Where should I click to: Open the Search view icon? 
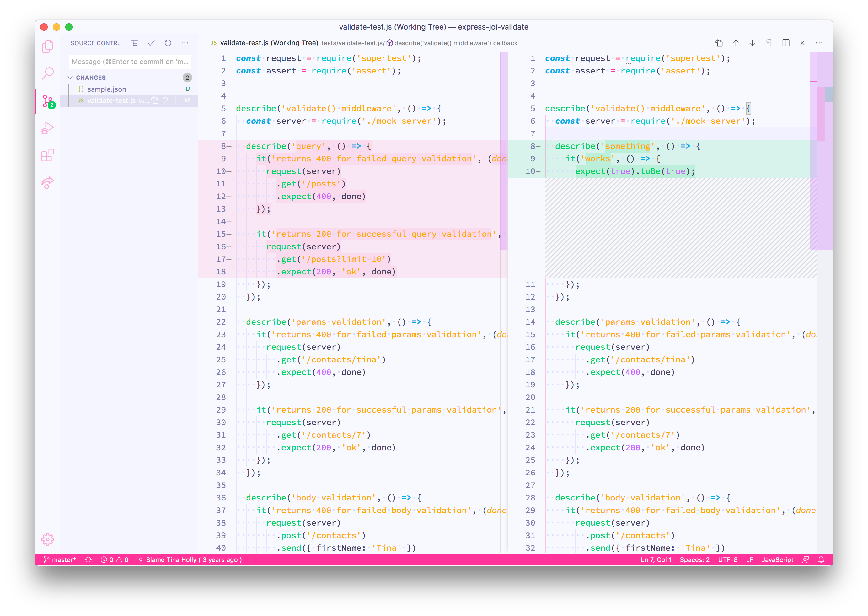[x=48, y=73]
